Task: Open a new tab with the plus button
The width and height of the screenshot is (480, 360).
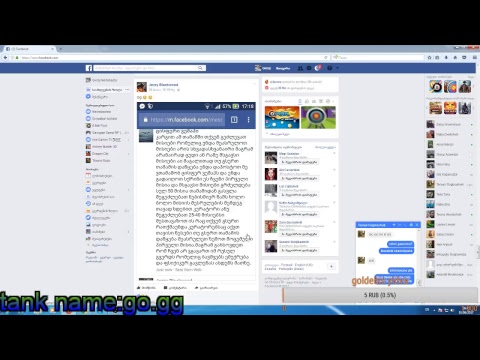Action: click(60, 49)
